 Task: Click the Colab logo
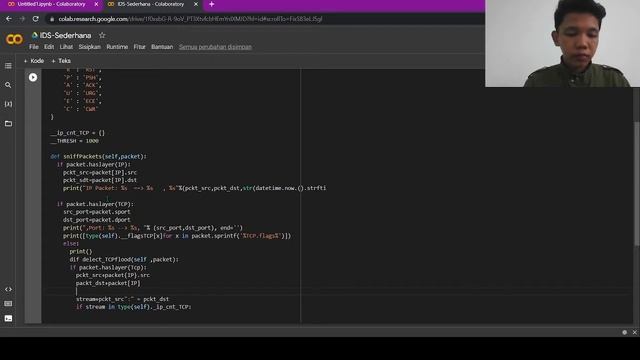click(x=14, y=39)
